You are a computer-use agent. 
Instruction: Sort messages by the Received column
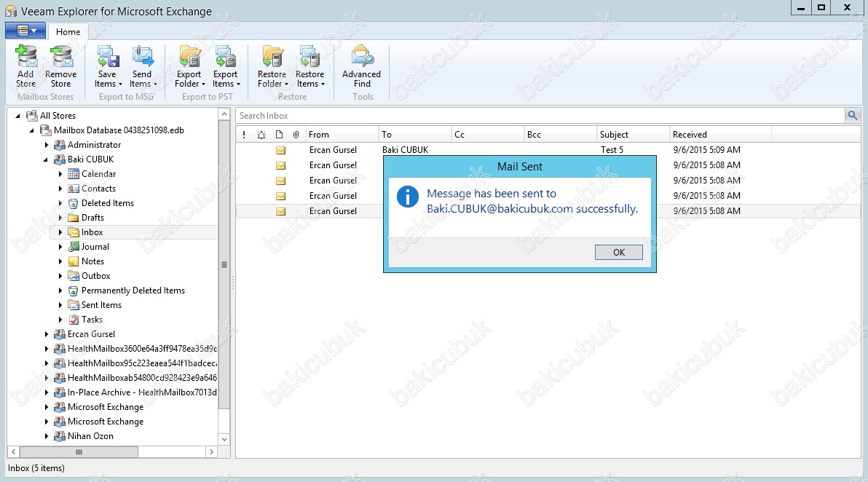click(720, 135)
